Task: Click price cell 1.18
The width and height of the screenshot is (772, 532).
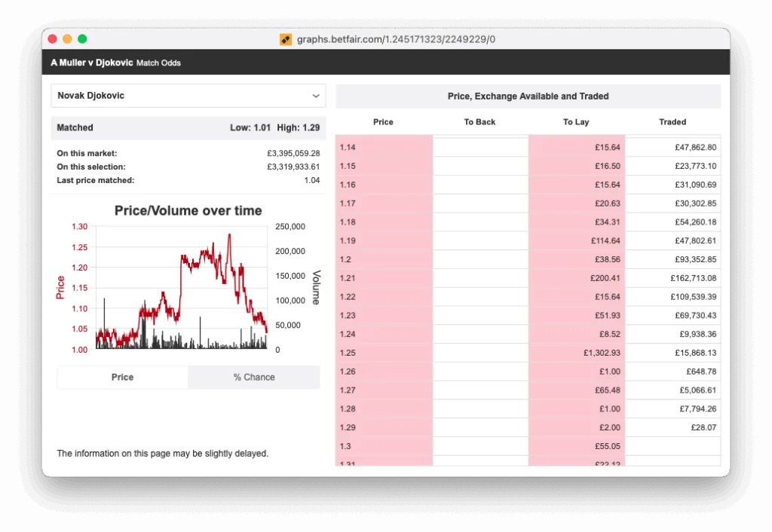Action: (384, 222)
